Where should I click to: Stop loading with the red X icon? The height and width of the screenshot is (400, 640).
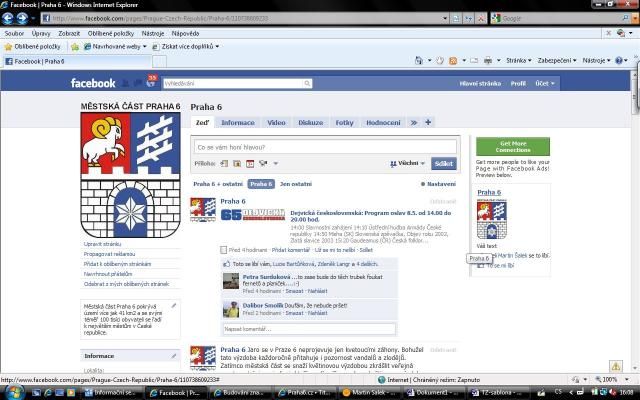click(x=481, y=18)
